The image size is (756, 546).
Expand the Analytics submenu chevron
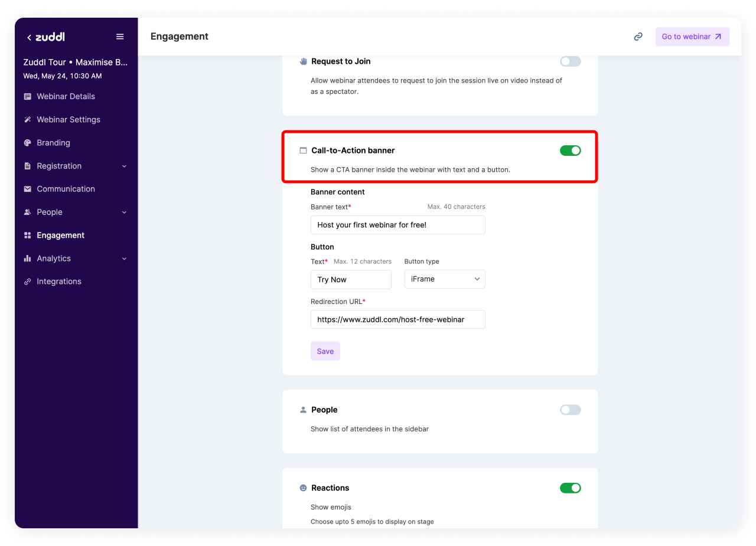(124, 259)
